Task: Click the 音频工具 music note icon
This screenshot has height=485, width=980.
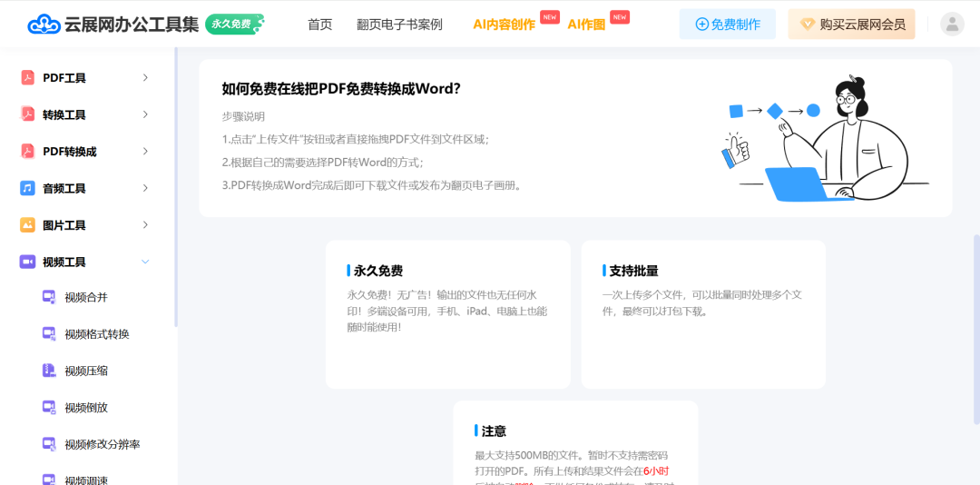Action: [27, 188]
